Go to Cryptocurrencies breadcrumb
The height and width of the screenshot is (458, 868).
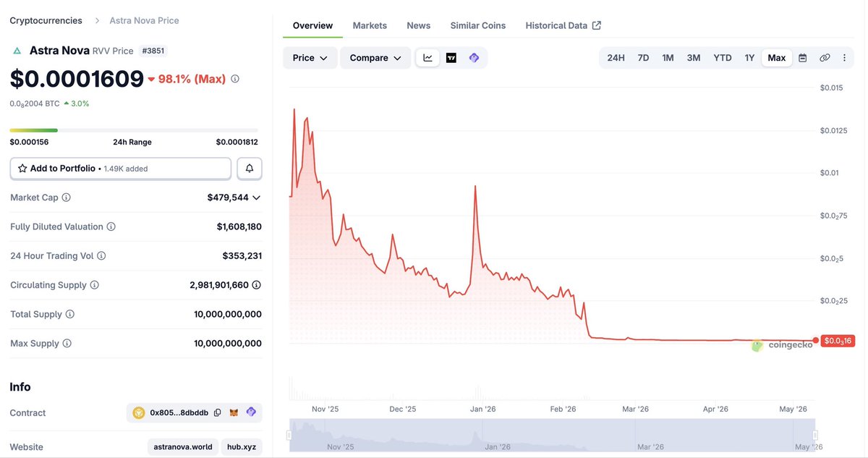point(46,20)
